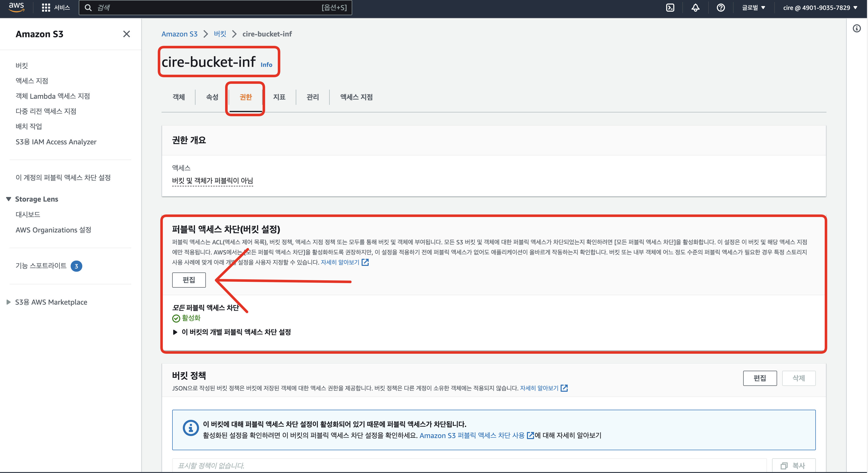This screenshot has width=868, height=473.
Task: Close the Amazon S3 sidebar panel
Action: [126, 34]
